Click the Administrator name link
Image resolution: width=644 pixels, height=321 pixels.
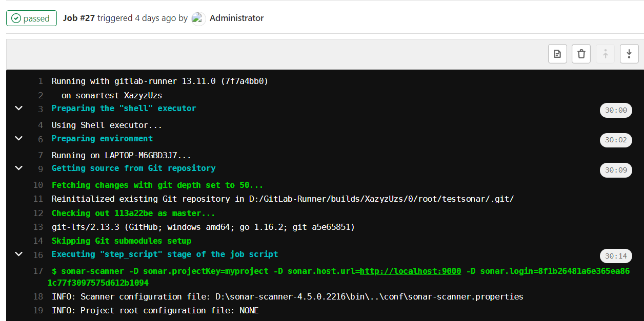click(x=236, y=18)
